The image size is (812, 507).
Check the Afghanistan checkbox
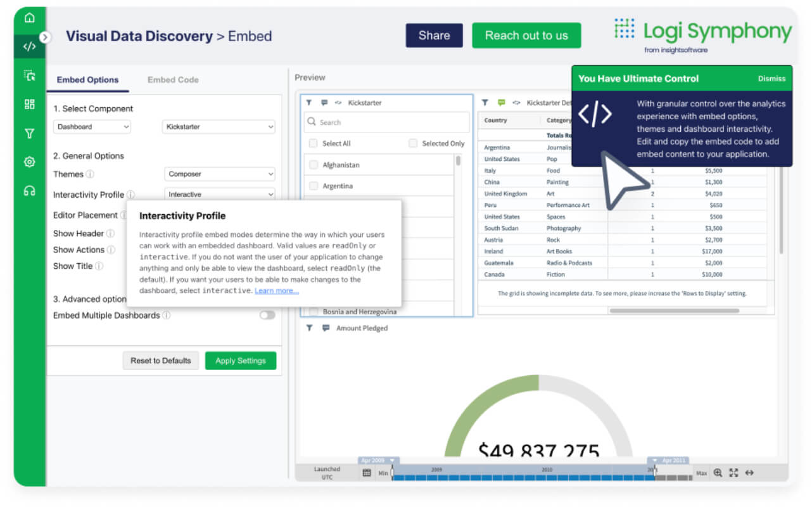click(x=313, y=165)
